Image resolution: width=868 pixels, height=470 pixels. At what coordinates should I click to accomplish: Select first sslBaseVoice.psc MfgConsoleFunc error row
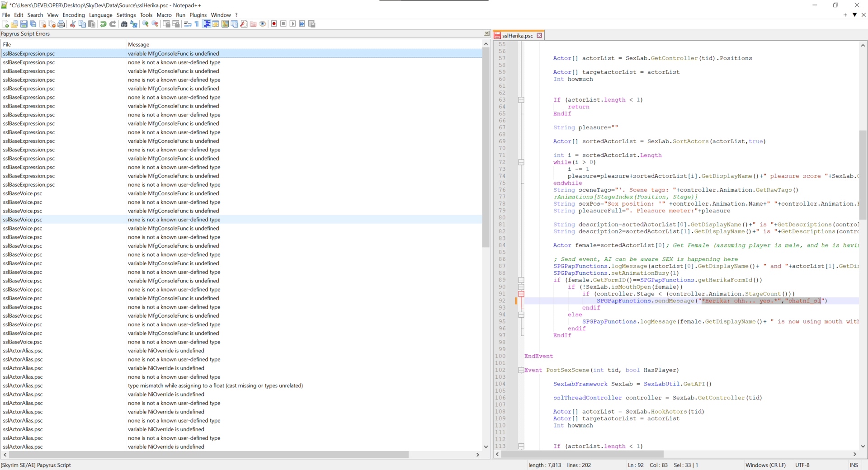coord(242,193)
